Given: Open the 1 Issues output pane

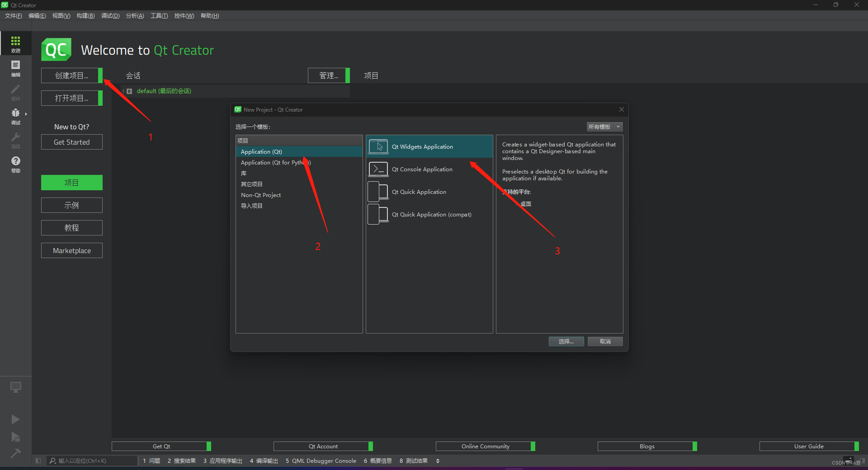Looking at the screenshot, I should pos(151,461).
